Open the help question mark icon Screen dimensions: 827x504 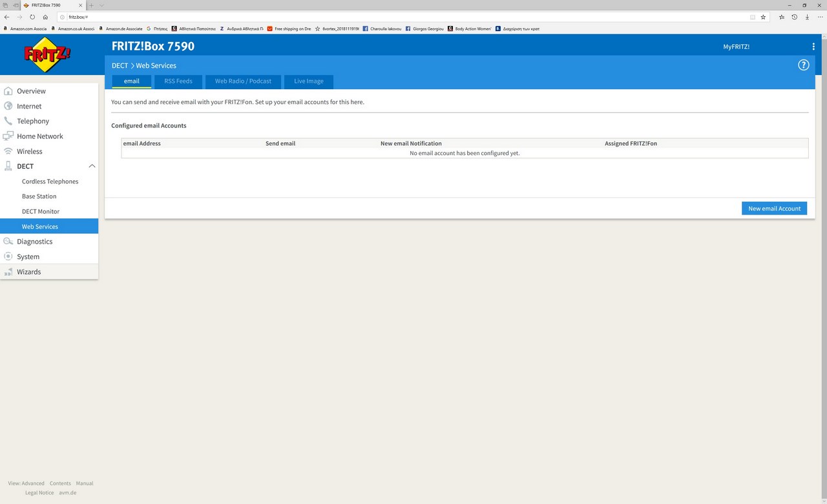coord(804,65)
